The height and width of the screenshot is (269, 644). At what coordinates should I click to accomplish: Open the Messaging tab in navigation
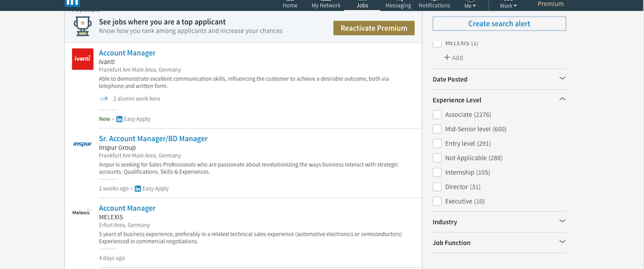(398, 5)
